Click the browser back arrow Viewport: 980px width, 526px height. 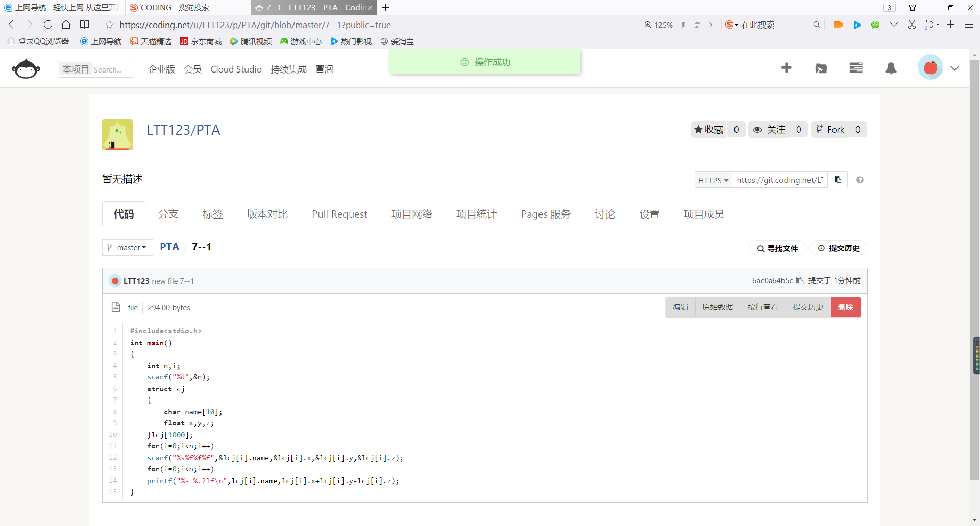click(11, 25)
